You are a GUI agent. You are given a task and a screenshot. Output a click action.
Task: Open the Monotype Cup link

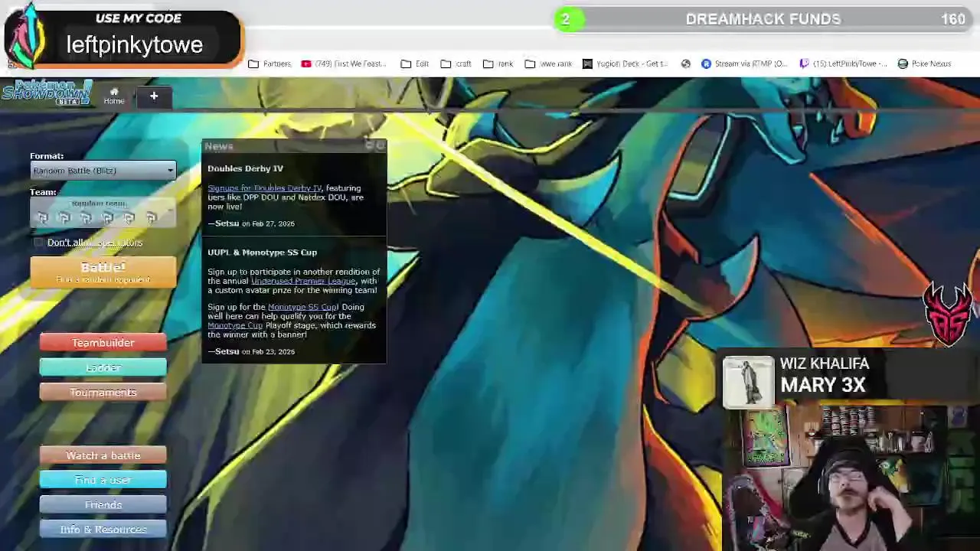235,325
